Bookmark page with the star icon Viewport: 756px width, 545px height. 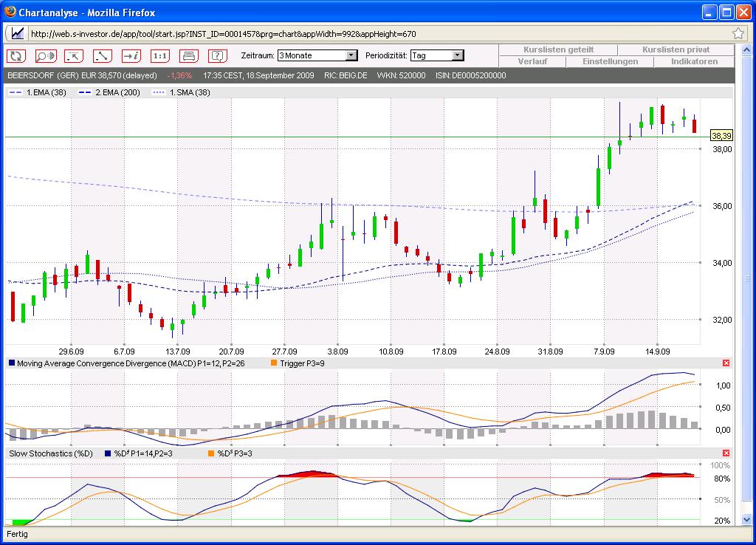tap(738, 33)
